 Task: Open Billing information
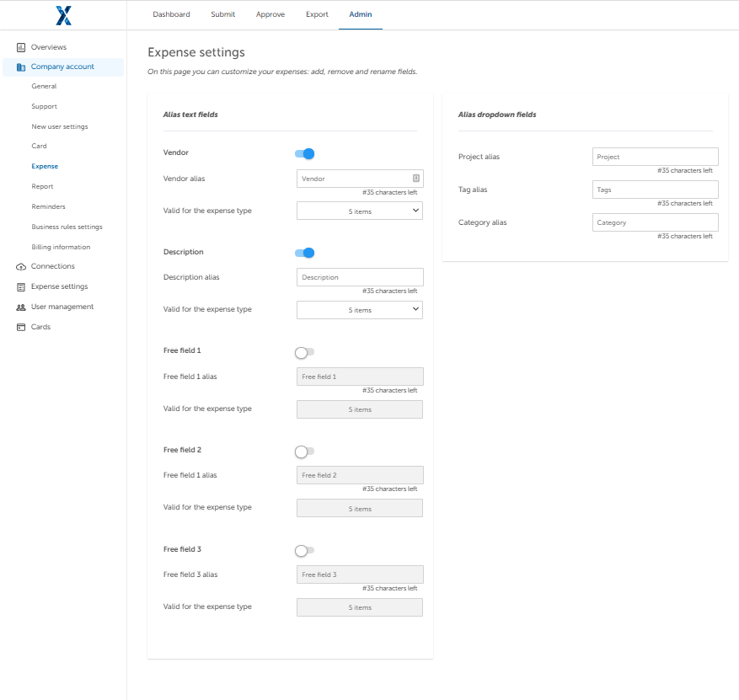pos(61,248)
